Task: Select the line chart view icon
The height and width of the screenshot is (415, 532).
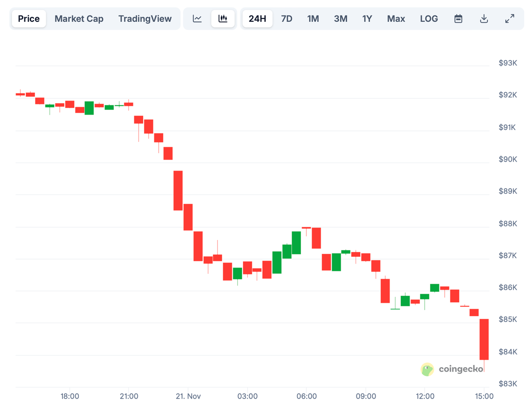Action: (x=197, y=19)
